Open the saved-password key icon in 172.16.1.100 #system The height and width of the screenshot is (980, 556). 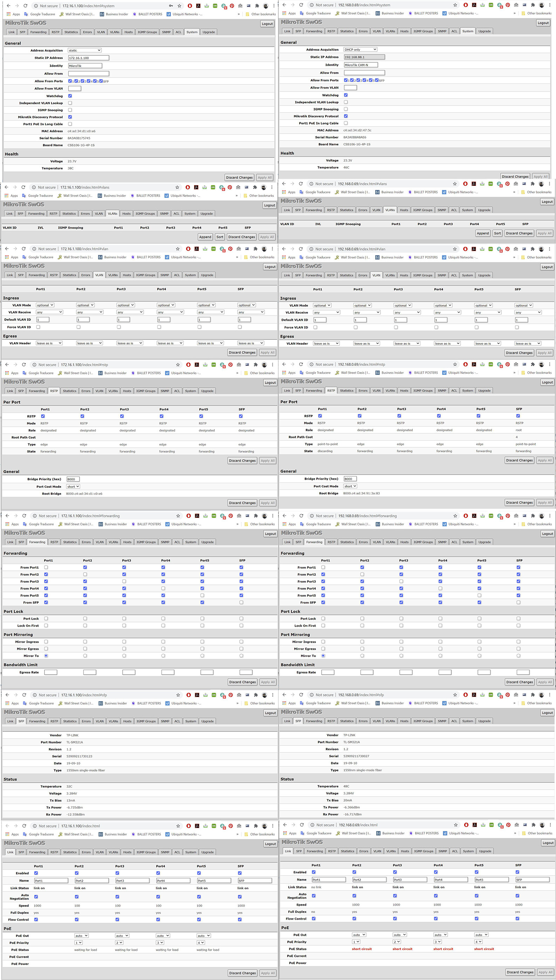171,6
